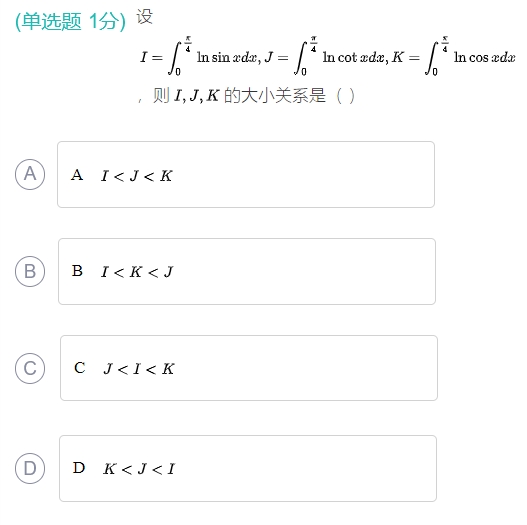Click the letter C inside the third option box

[80, 368]
